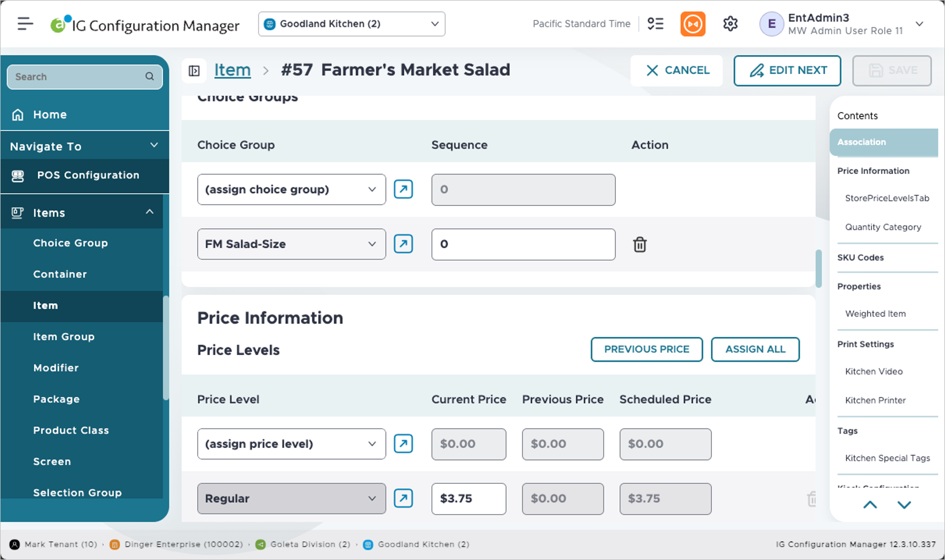
Task: Click the orange remote support icon
Action: pyautogui.click(x=693, y=24)
